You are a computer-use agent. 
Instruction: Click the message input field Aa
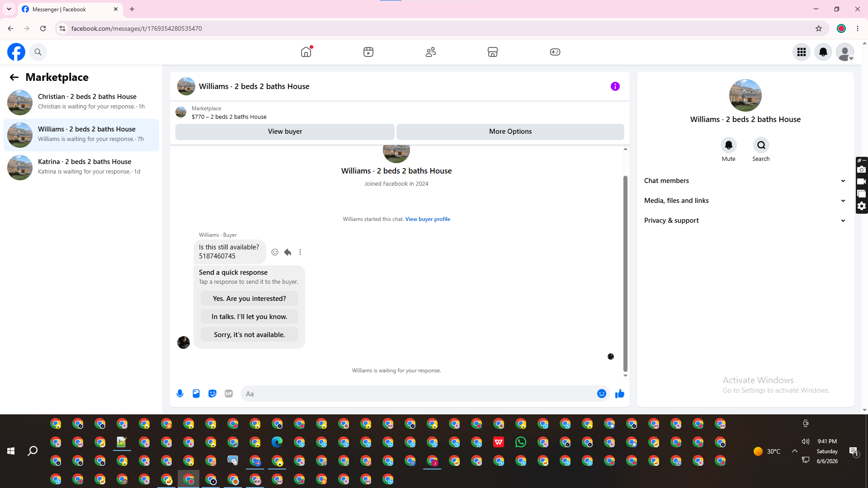(x=418, y=394)
